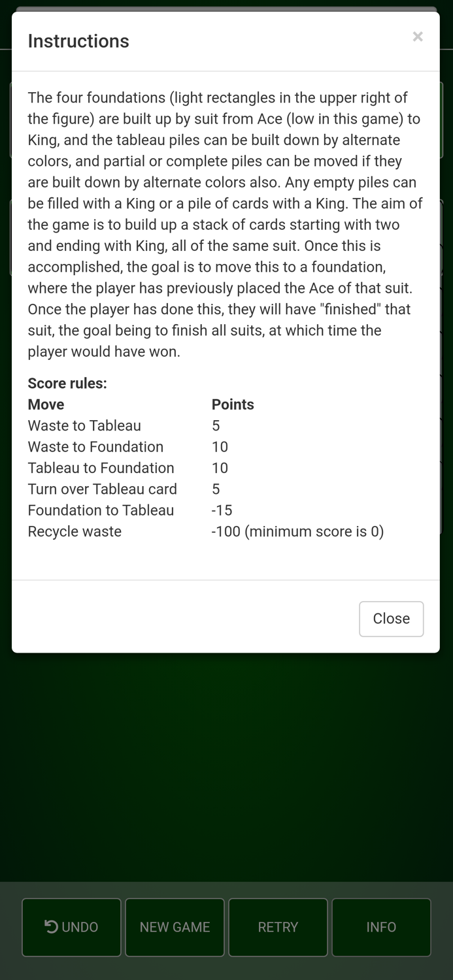The image size is (453, 980).
Task: Select the INFO button to reopen instructions
Action: click(381, 926)
